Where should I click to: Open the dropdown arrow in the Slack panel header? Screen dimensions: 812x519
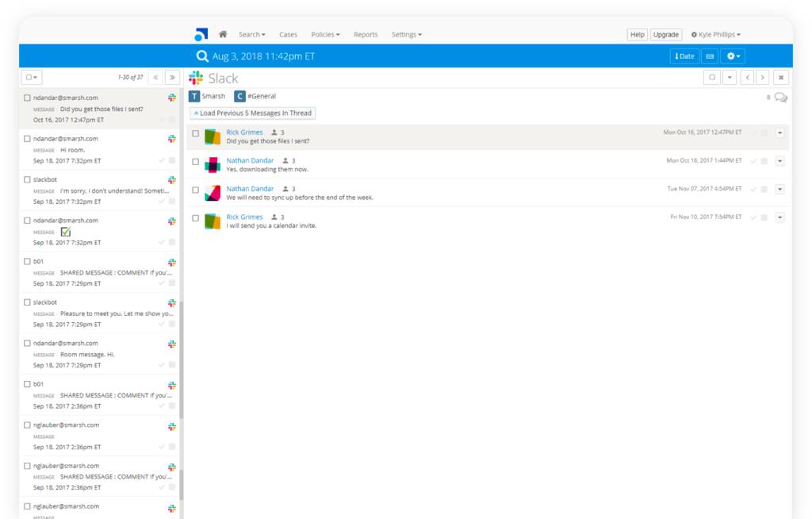(x=730, y=77)
